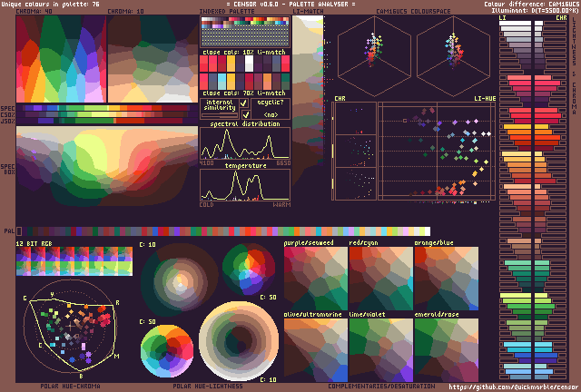Image resolution: width=581 pixels, height=392 pixels.
Task: Select the indexed palette grid
Action: (244, 34)
